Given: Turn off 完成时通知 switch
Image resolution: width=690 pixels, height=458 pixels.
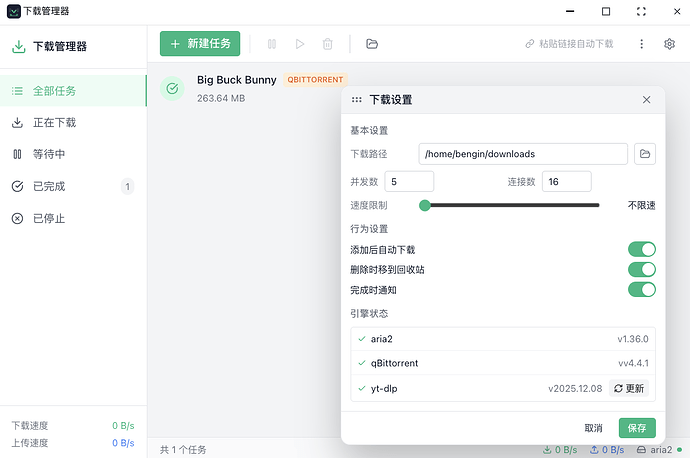Looking at the screenshot, I should click(x=641, y=290).
